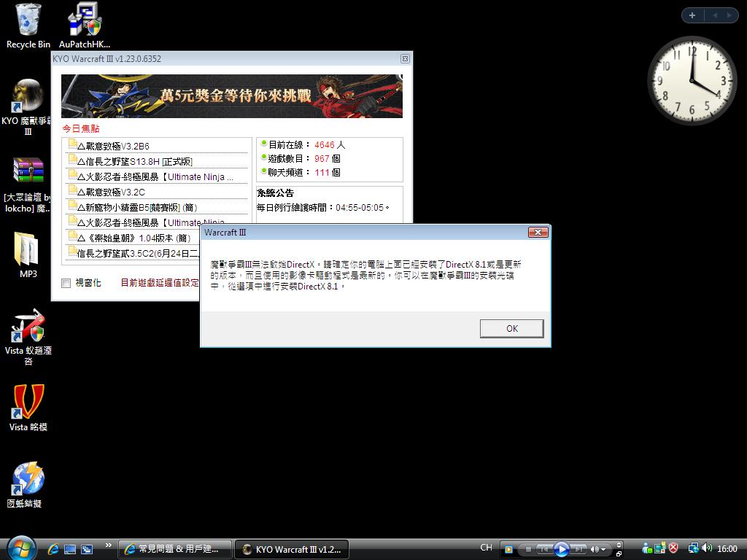Open the Windows Live Messenger tray icon
The width and height of the screenshot is (747, 560).
(647, 548)
